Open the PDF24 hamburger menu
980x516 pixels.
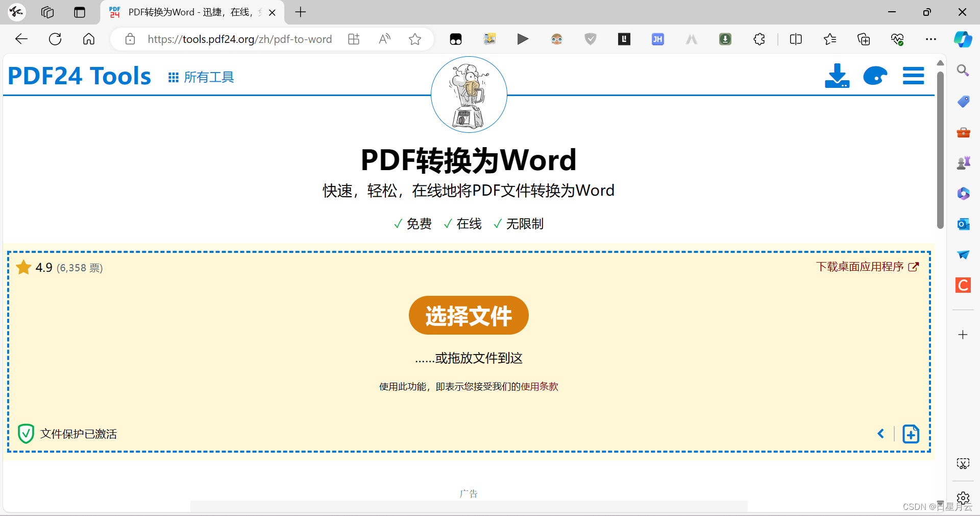pyautogui.click(x=913, y=76)
